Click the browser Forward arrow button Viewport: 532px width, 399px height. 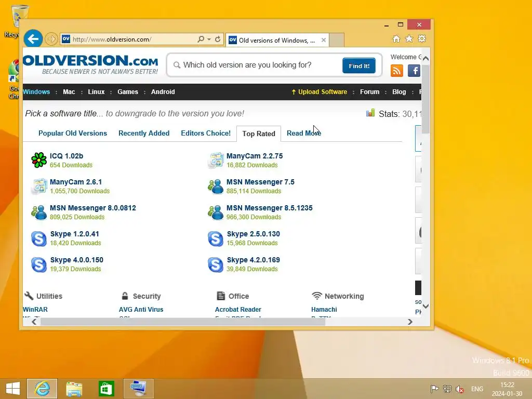[x=51, y=39]
